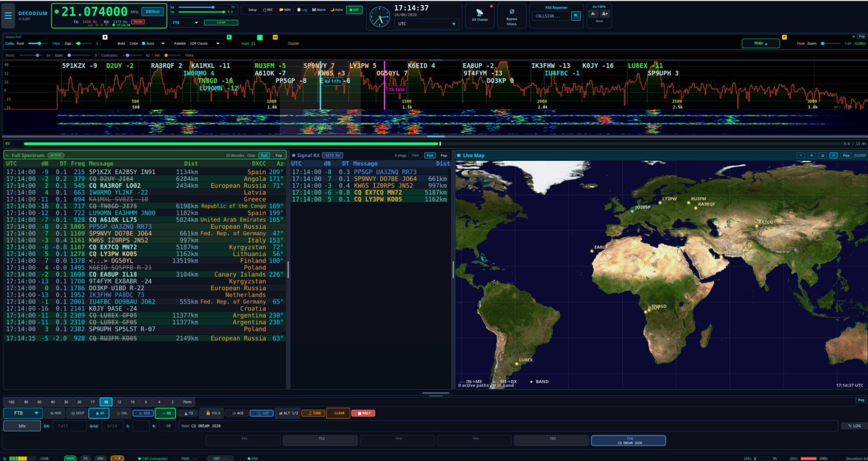Viewport: 868px width, 461px height.
Task: Click the DATA-U mode button
Action: [152, 12]
